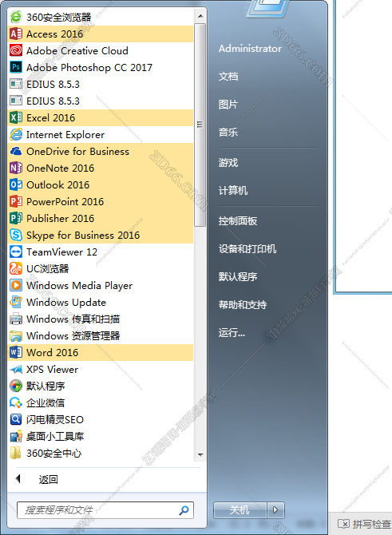Launch Publisher 2016 icon
The height and width of the screenshot is (535, 392).
(x=16, y=218)
